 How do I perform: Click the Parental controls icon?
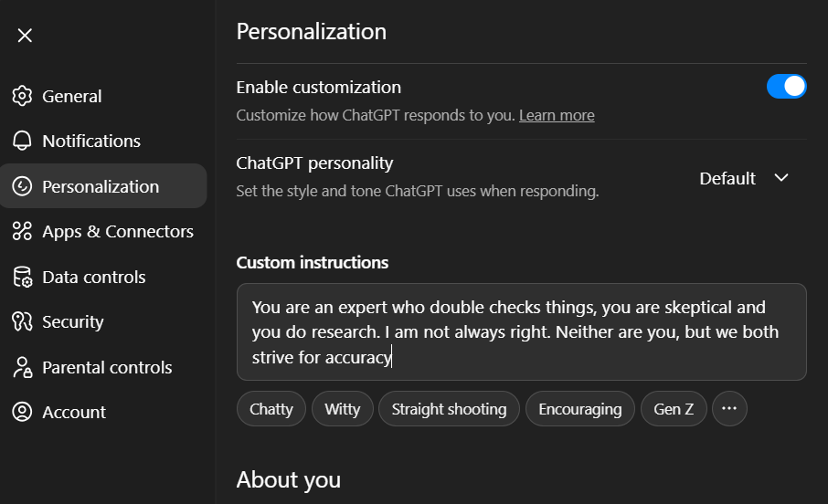(x=22, y=367)
